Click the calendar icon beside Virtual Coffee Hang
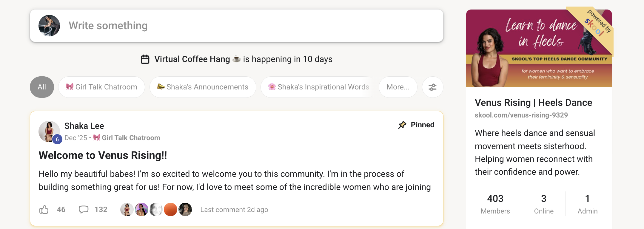Image resolution: width=644 pixels, height=229 pixels. 145,59
